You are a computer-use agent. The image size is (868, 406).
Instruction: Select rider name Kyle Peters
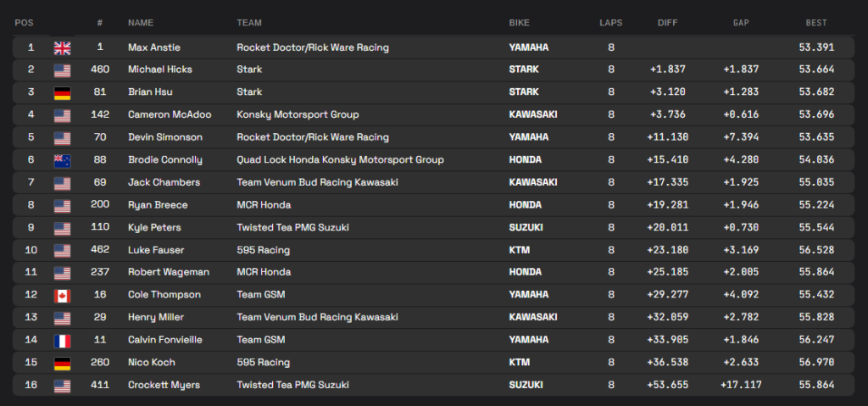154,228
